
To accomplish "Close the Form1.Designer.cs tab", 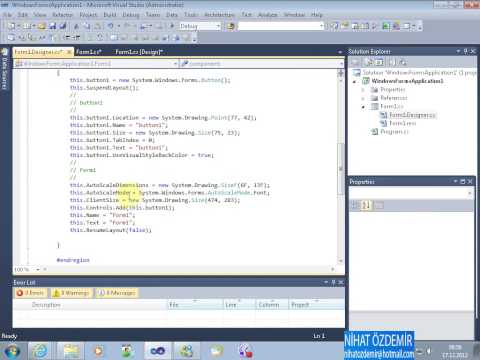I will click(x=69, y=52).
